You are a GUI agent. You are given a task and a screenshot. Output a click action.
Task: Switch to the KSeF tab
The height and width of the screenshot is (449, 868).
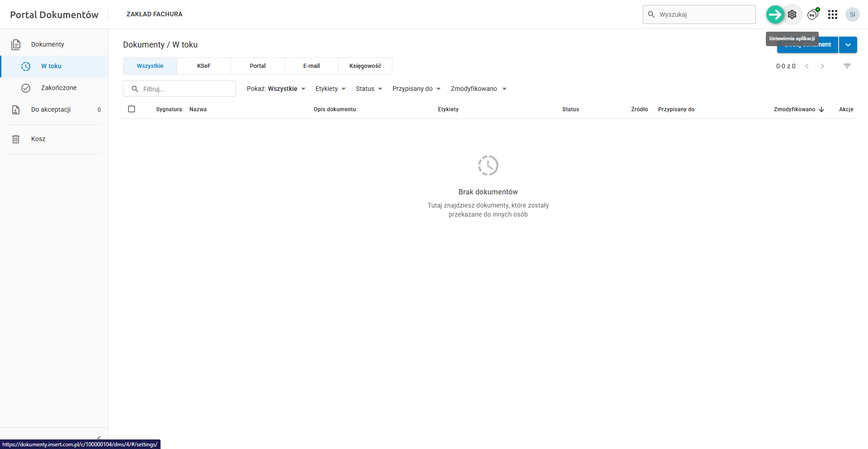[x=203, y=66]
